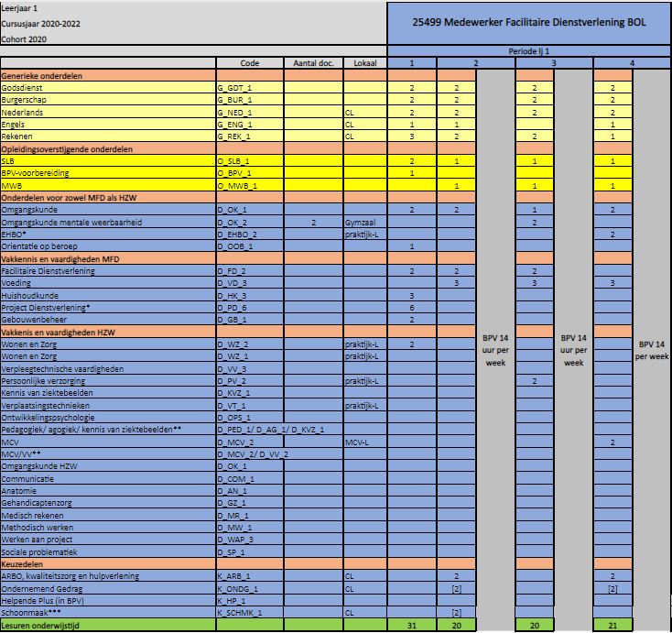
Task: Click Werken aan project cell
Action: (x=108, y=540)
